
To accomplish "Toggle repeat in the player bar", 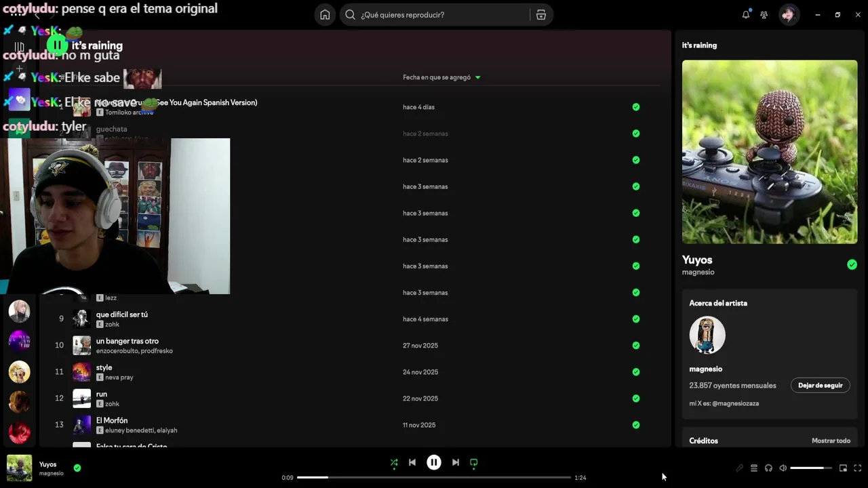I will (x=474, y=463).
